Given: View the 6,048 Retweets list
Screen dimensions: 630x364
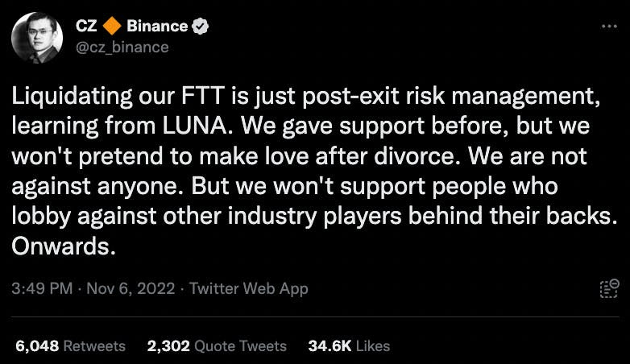Looking at the screenshot, I should click(70, 346).
